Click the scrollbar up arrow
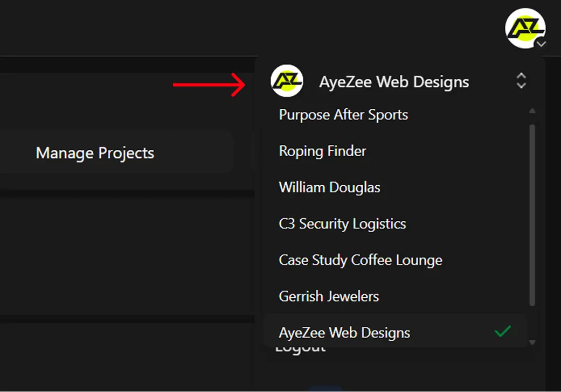The image size is (561, 392). pyautogui.click(x=532, y=111)
